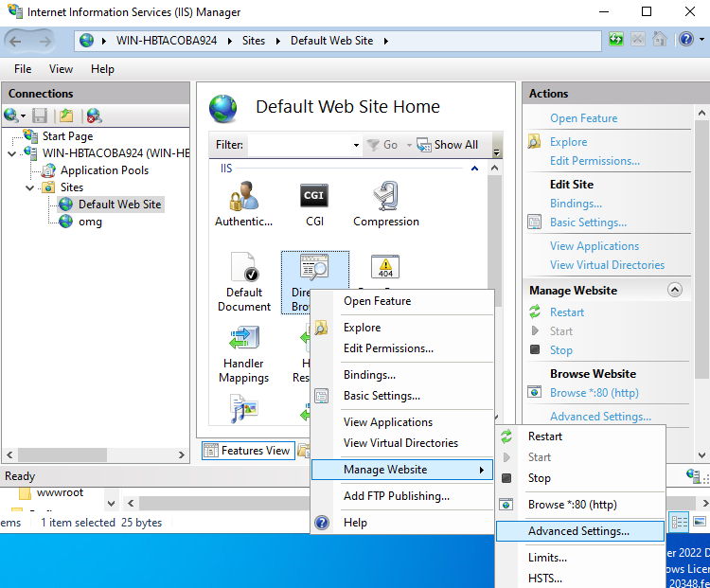Click inside the Filter input field

click(300, 145)
